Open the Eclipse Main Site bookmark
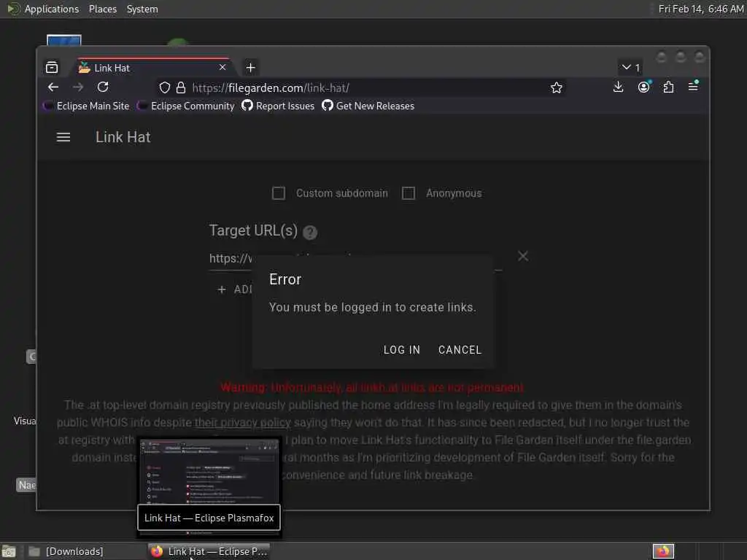This screenshot has width=747, height=560. click(x=87, y=106)
